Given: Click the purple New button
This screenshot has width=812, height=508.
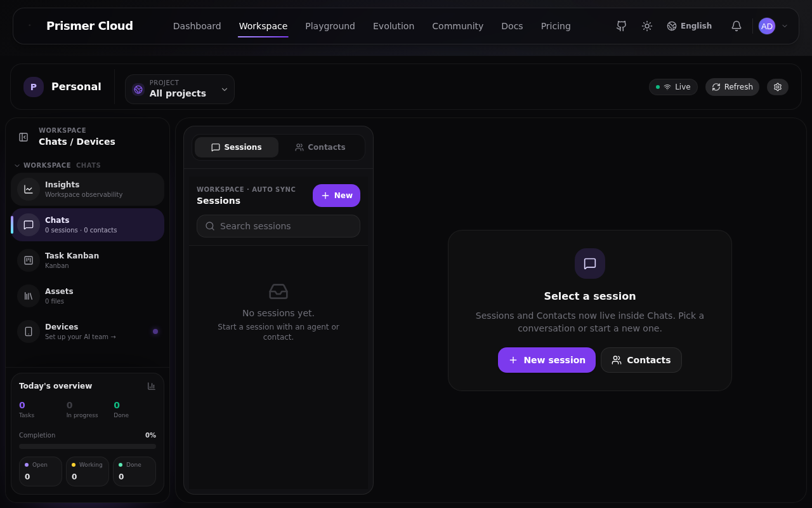Looking at the screenshot, I should 336,196.
